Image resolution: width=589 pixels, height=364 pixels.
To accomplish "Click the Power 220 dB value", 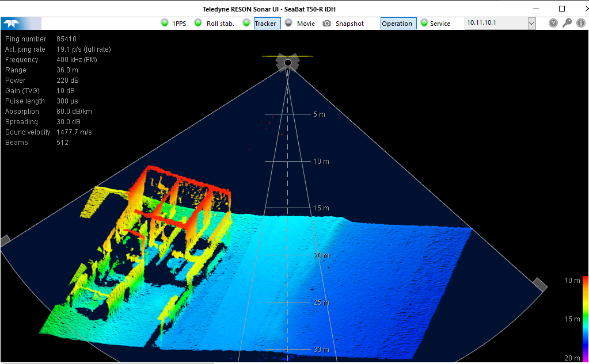I will point(67,81).
